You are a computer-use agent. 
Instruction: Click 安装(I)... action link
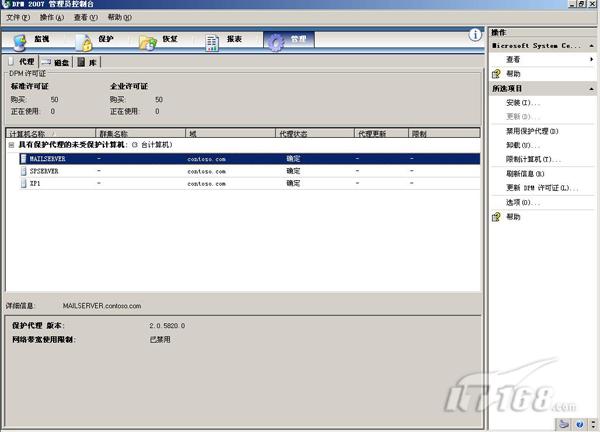[x=523, y=103]
